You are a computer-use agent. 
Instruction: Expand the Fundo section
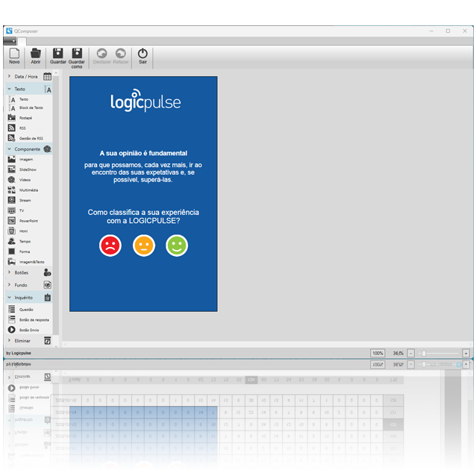tap(29, 285)
